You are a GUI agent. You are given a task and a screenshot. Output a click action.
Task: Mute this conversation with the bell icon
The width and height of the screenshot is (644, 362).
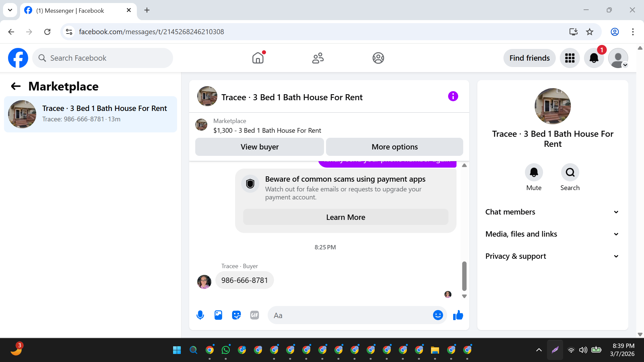click(534, 172)
